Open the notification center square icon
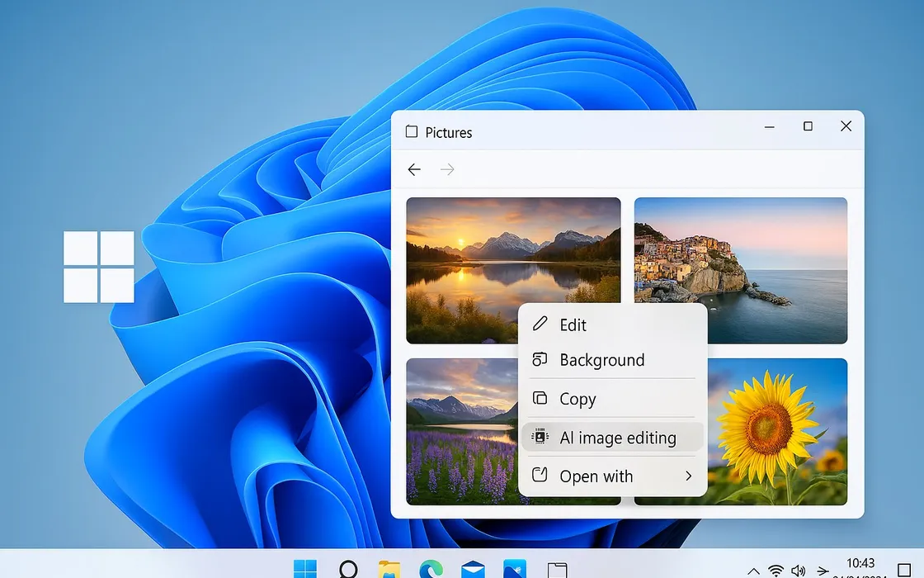Image resolution: width=924 pixels, height=578 pixels. point(904,571)
